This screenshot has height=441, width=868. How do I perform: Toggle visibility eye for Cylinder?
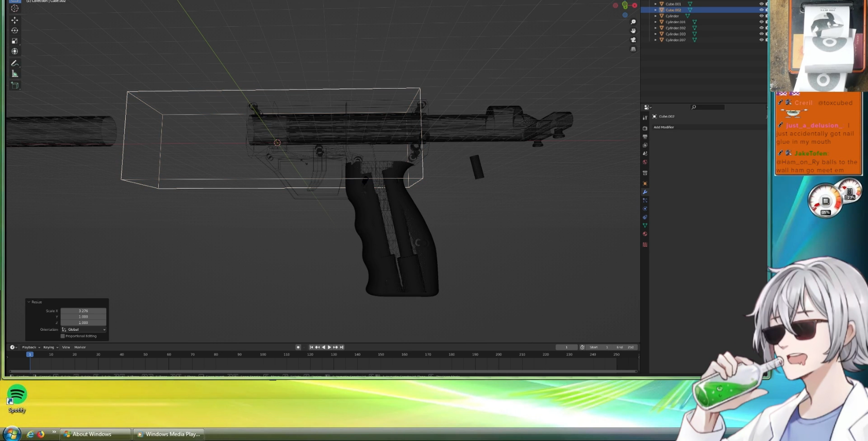[x=761, y=16]
